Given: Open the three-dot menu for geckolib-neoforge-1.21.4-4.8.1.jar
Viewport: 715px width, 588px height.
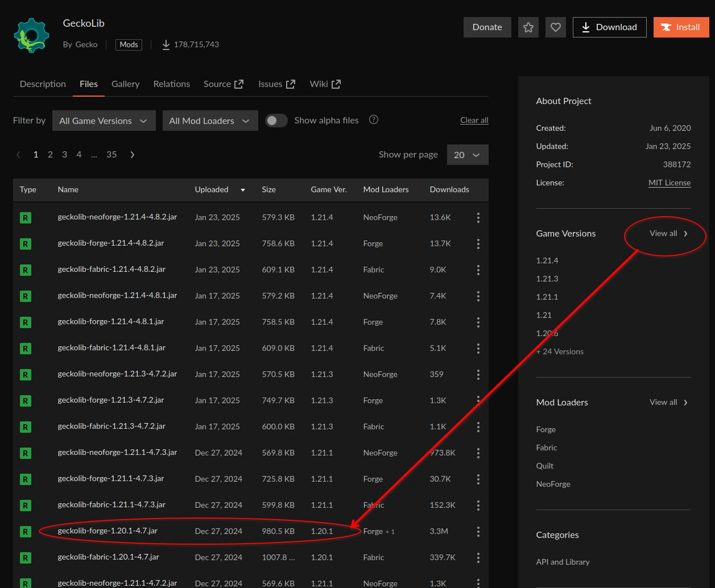Looking at the screenshot, I should pos(478,296).
